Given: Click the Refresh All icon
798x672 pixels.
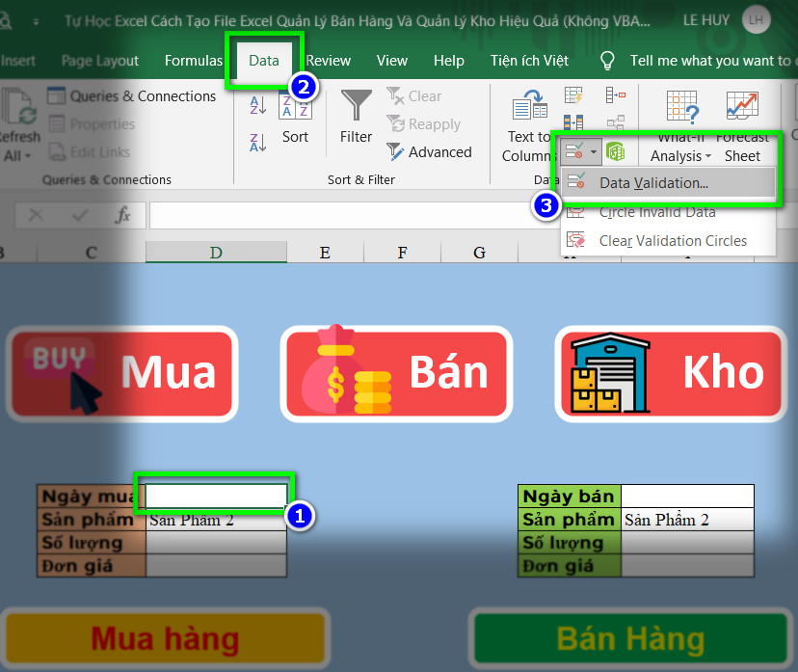Looking at the screenshot, I should 18,106.
